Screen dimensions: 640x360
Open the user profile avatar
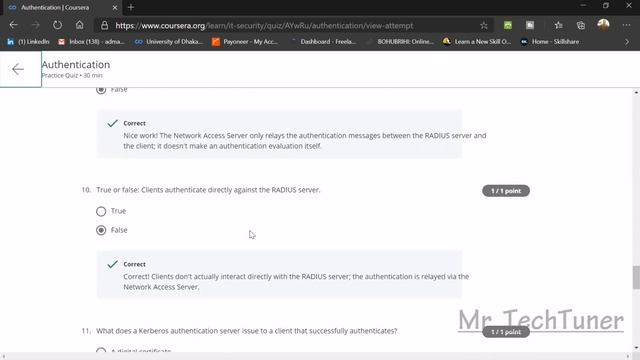tap(603, 25)
